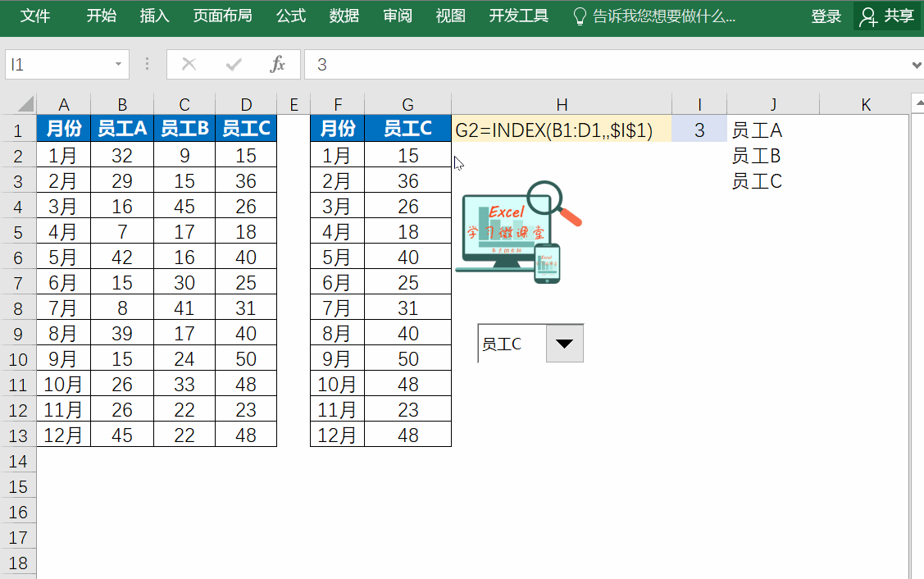Select cell J3 with 员工C
Viewport: 924px width, 579px height.
pyautogui.click(x=773, y=181)
